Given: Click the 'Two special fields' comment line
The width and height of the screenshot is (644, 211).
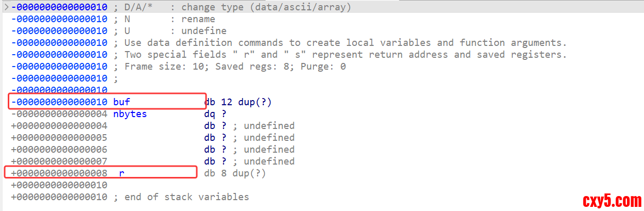Looking at the screenshot, I should click(345, 54).
